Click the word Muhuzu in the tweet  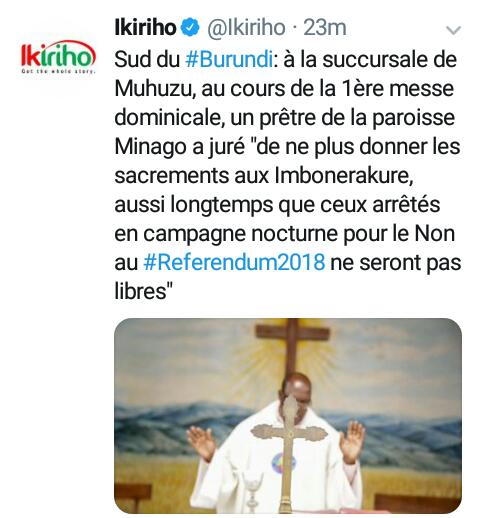[x=155, y=89]
